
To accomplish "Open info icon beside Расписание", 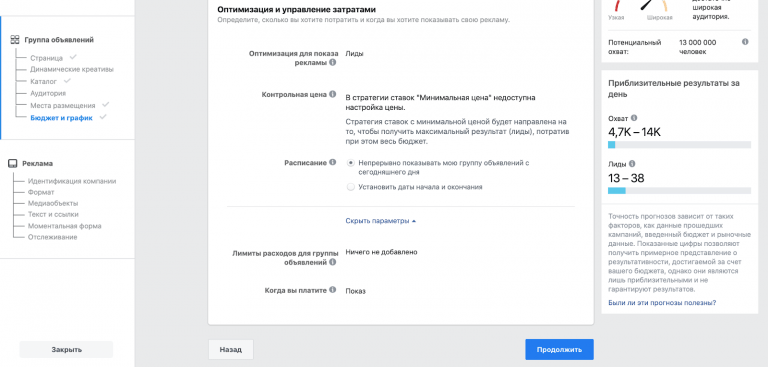I will [x=333, y=162].
